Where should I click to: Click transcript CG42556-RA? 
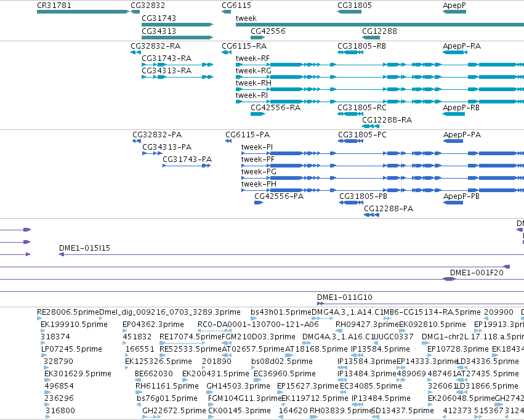pyautogui.click(x=257, y=114)
